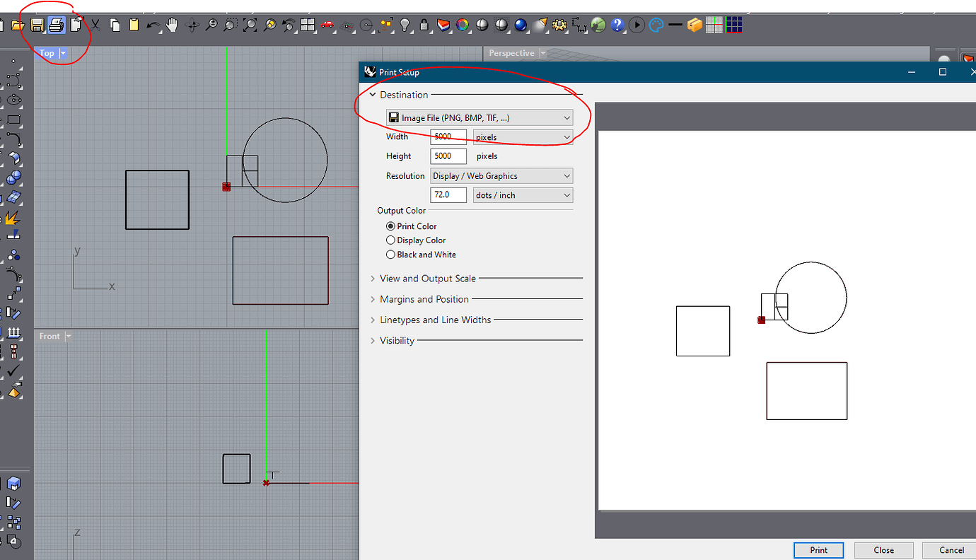Switch output to Display Color
Image resolution: width=976 pixels, height=560 pixels.
390,240
